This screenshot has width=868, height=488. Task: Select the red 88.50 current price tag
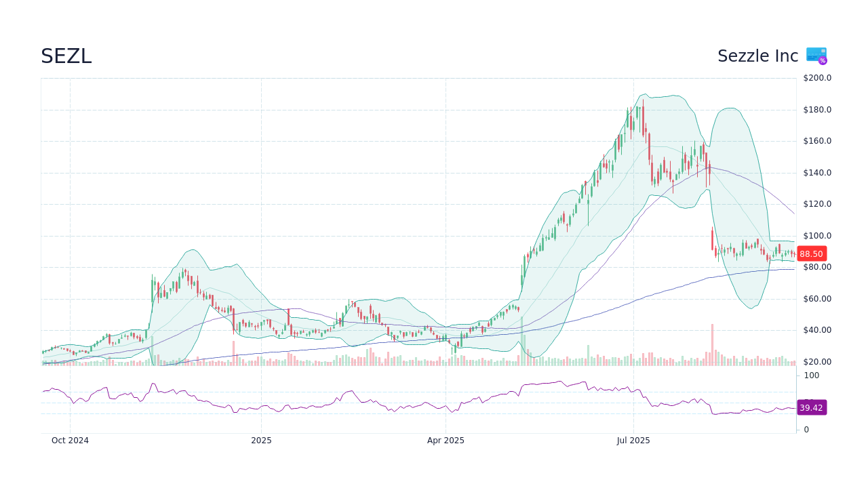point(811,253)
